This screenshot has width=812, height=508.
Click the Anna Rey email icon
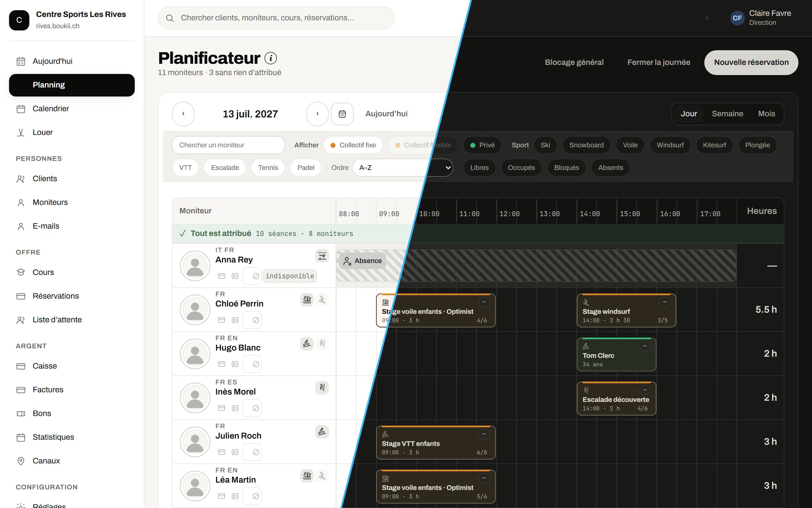[222, 276]
